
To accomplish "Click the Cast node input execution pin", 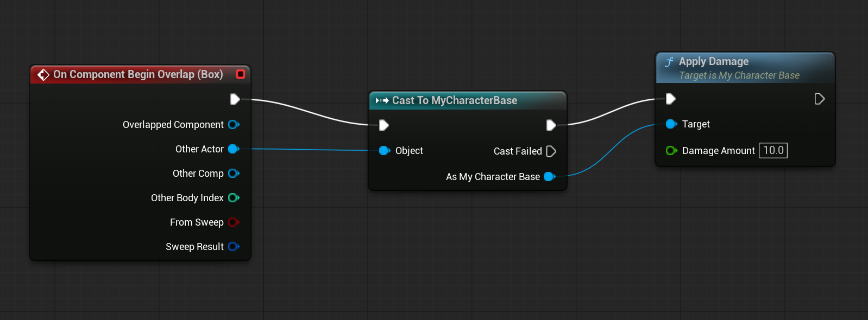I will 384,125.
